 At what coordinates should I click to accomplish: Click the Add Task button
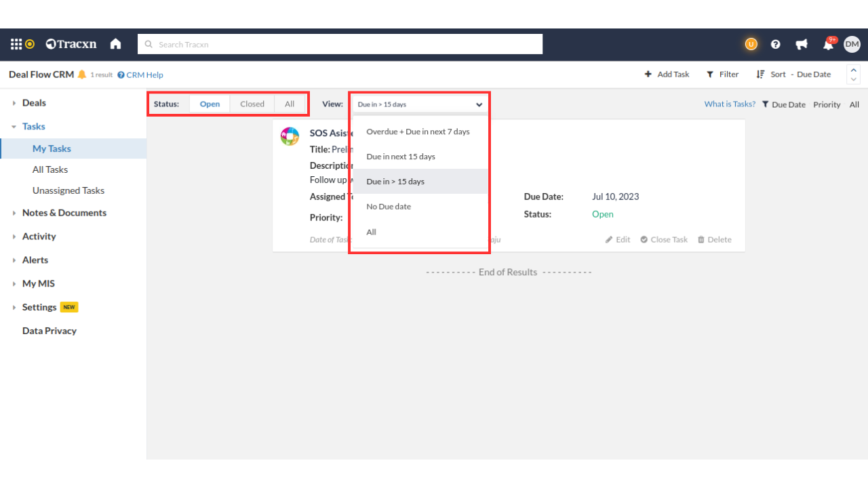tap(667, 75)
